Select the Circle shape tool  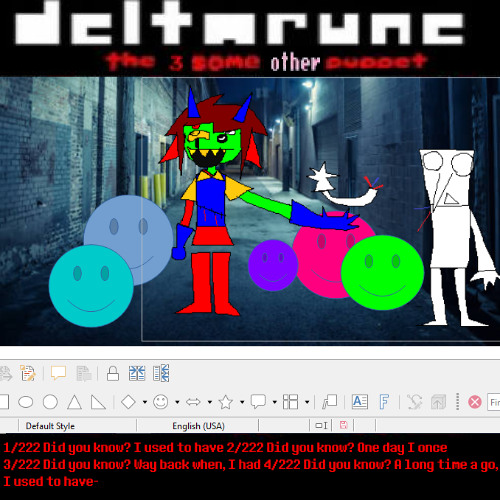pyautogui.click(x=50, y=402)
